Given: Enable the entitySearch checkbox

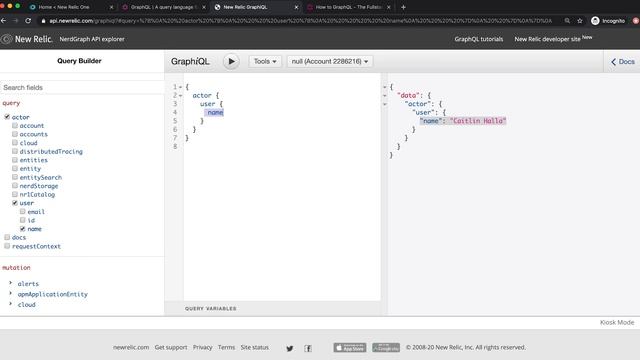Looking at the screenshot, I should [15, 177].
